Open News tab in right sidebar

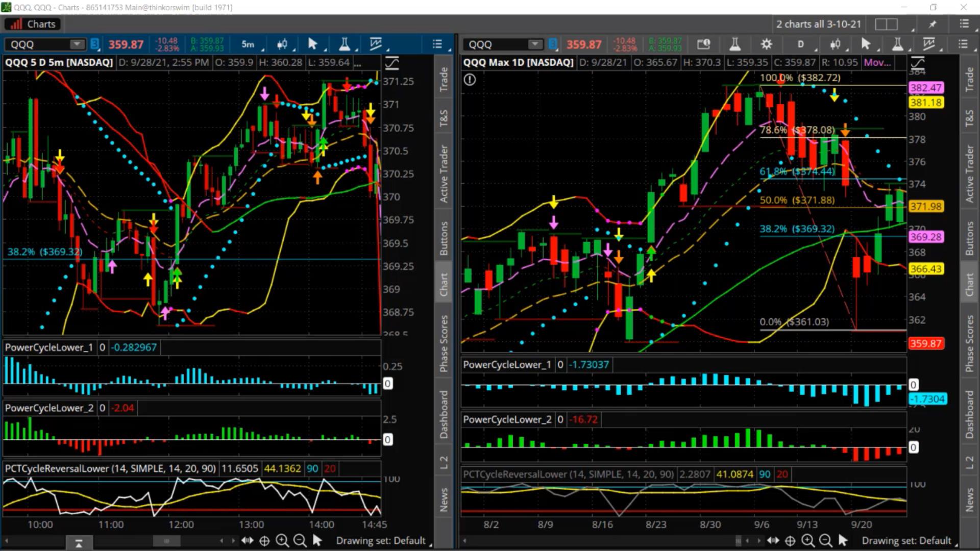pos(969,499)
